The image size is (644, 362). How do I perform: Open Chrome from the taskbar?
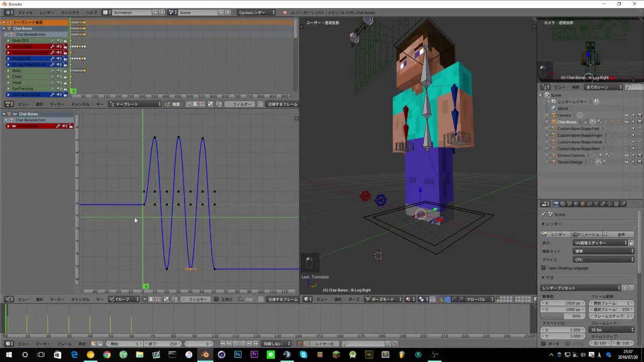(107, 354)
